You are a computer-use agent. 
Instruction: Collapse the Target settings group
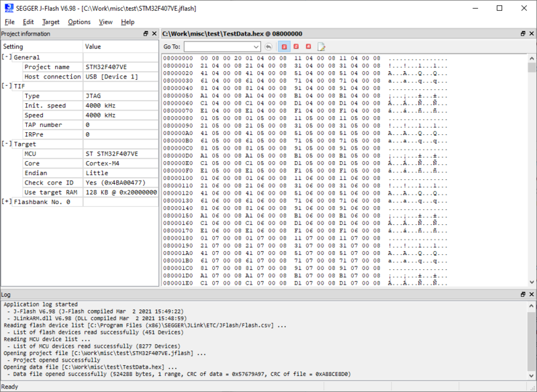7,144
